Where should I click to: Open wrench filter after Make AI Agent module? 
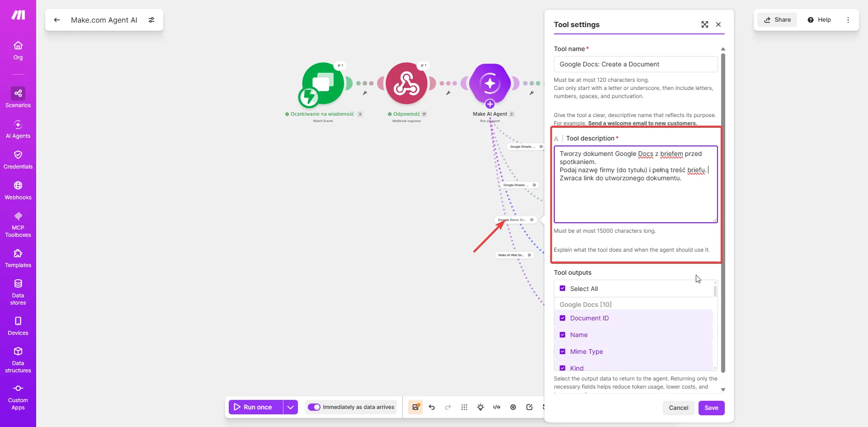point(532,93)
